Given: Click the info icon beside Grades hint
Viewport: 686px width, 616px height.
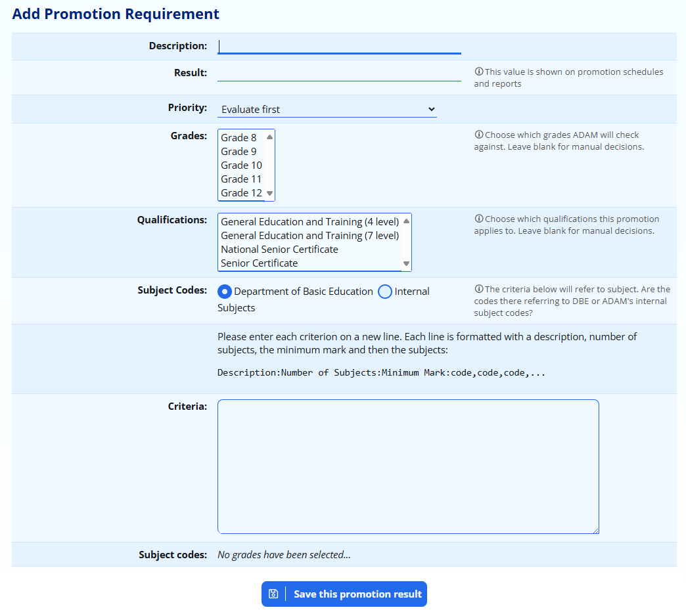Looking at the screenshot, I should point(478,135).
